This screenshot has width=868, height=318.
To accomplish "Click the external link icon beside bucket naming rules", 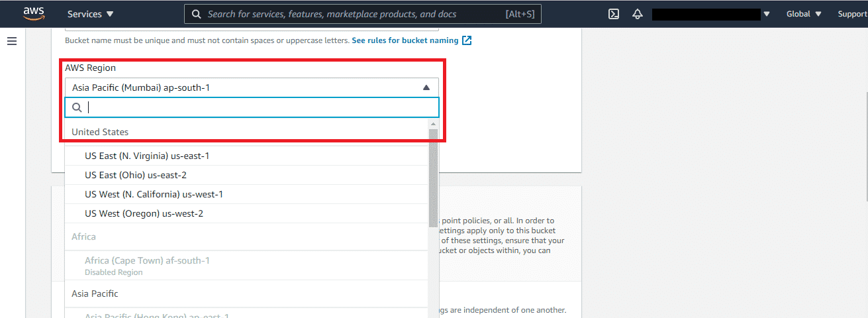I will click(x=467, y=40).
